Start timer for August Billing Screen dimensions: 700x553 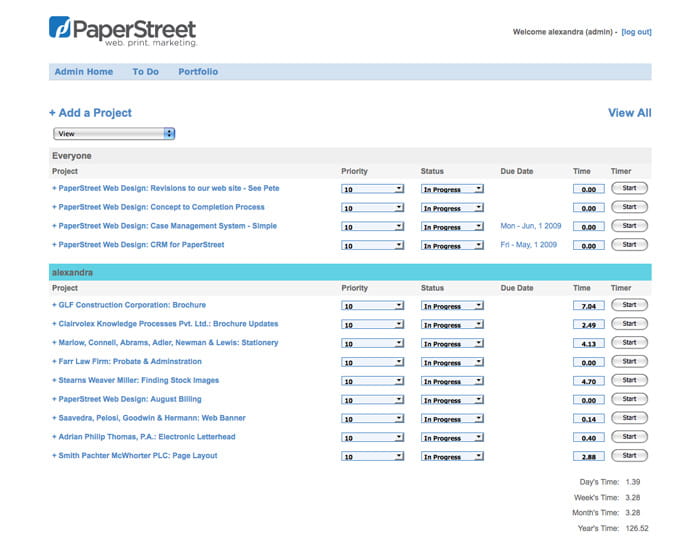(x=629, y=399)
